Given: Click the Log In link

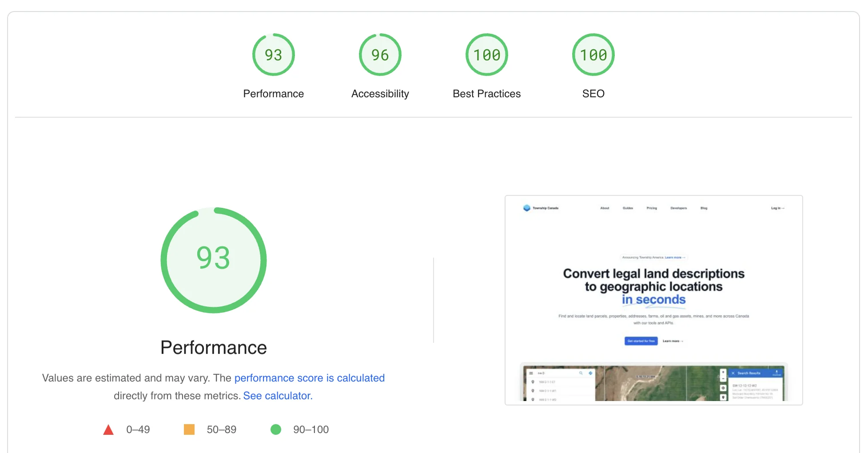Looking at the screenshot, I should coord(778,208).
